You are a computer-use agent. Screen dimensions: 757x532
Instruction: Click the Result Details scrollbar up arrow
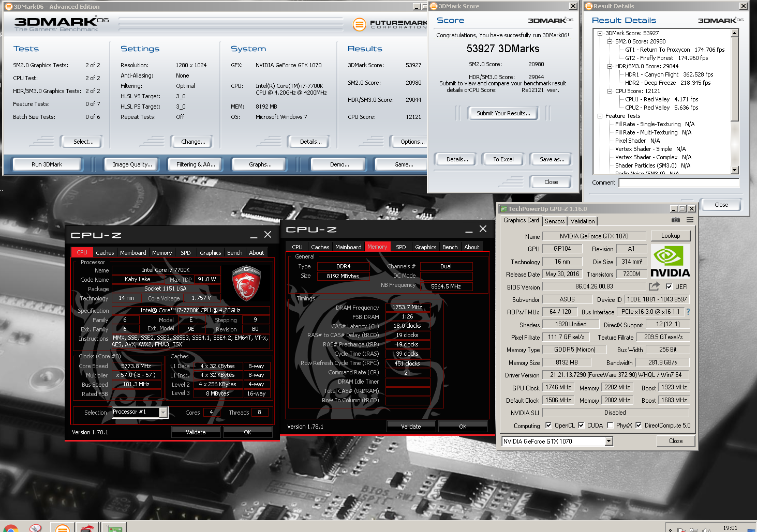[734, 33]
